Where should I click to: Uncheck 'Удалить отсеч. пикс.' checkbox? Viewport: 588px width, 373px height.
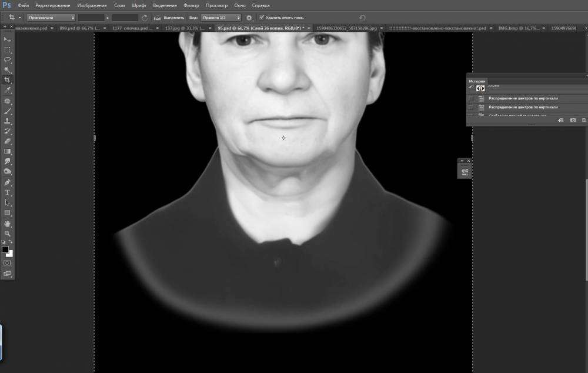[x=262, y=18]
